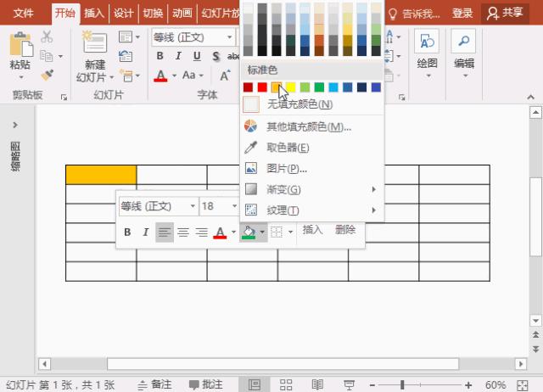This screenshot has height=392, width=543.
Task: Switch to Normal view icon
Action: [255, 384]
